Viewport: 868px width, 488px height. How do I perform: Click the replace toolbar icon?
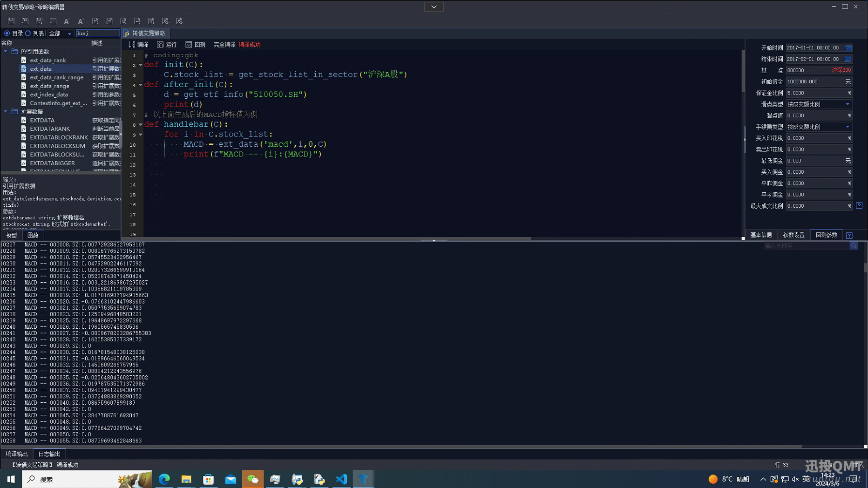tap(137, 21)
